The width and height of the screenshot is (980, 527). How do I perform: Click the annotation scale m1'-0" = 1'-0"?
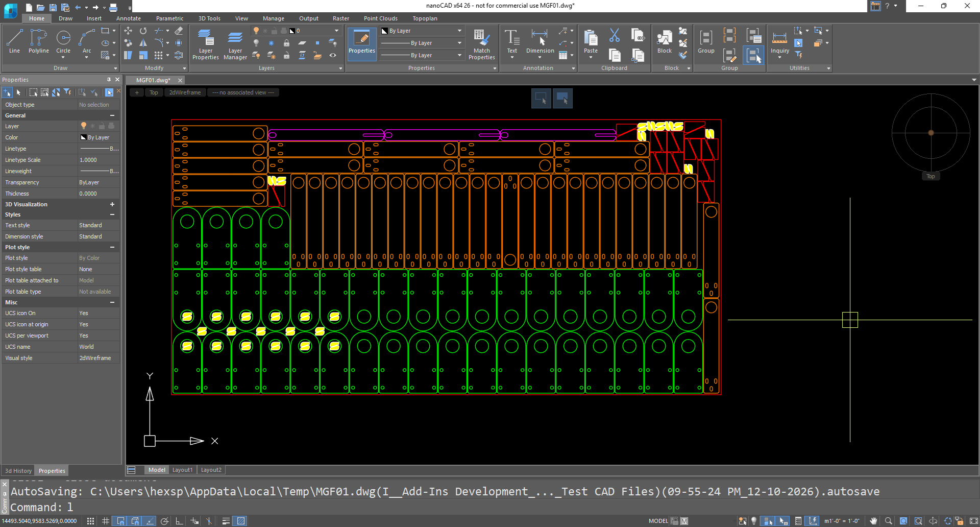pyautogui.click(x=842, y=521)
